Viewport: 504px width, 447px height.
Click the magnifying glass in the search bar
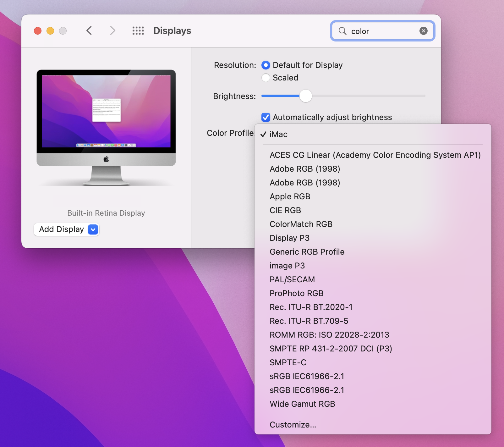point(343,31)
